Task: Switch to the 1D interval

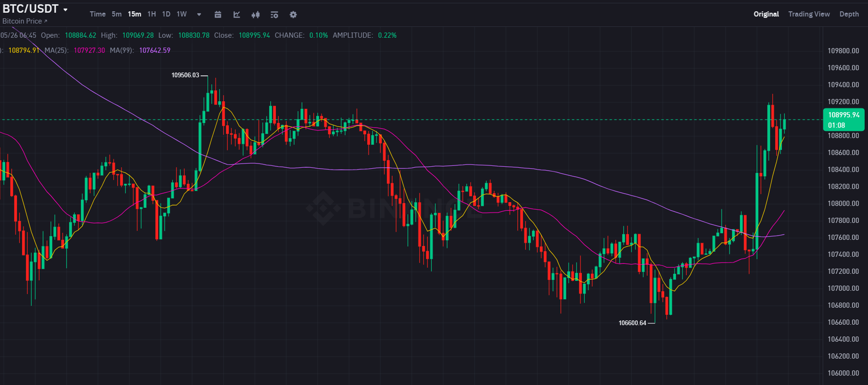Action: [x=166, y=14]
